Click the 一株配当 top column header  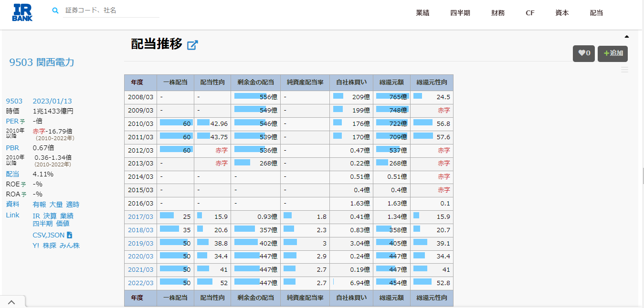[175, 82]
